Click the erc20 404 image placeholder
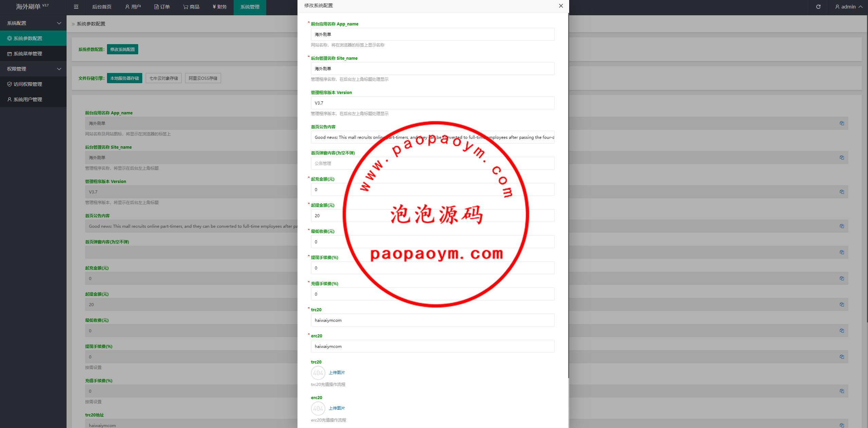This screenshot has width=868, height=428. pyautogui.click(x=318, y=409)
